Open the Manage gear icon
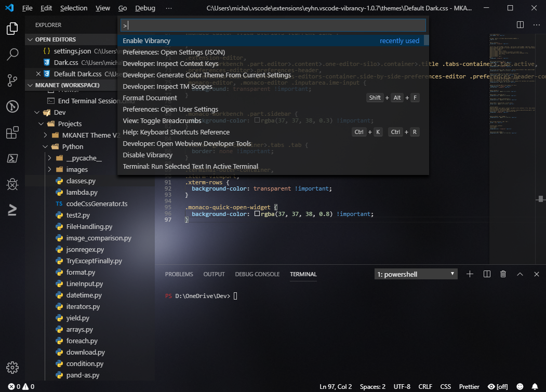This screenshot has height=392, width=546. click(12, 368)
